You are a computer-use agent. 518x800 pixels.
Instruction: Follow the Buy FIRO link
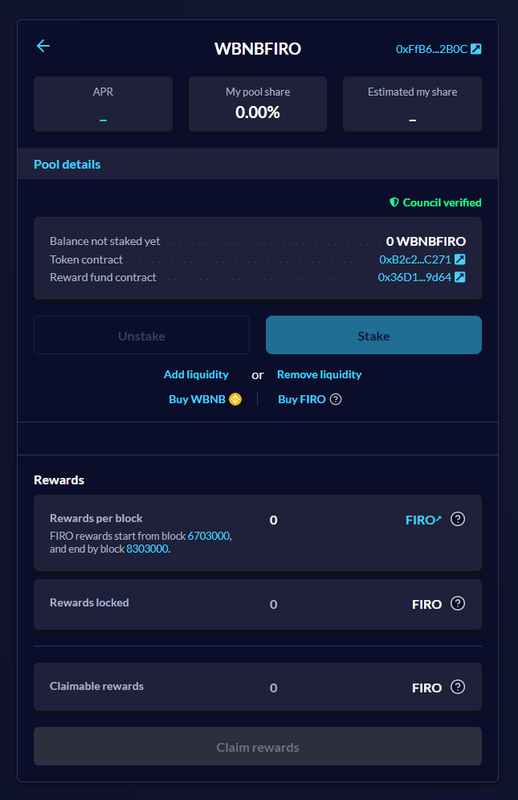pyautogui.click(x=302, y=399)
